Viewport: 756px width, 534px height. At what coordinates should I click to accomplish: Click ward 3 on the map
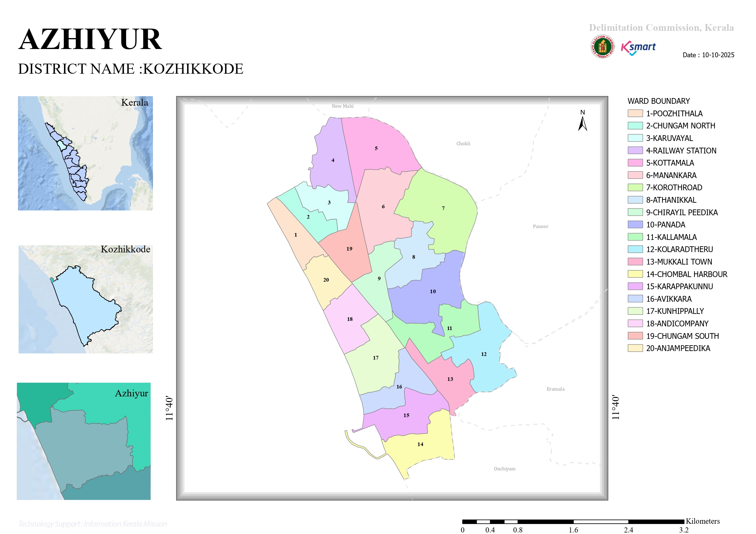329,203
